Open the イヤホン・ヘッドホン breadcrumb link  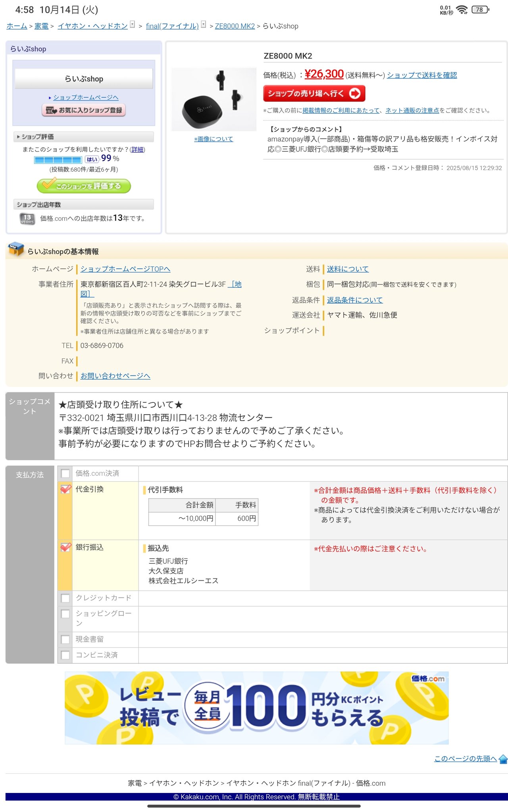(x=92, y=26)
